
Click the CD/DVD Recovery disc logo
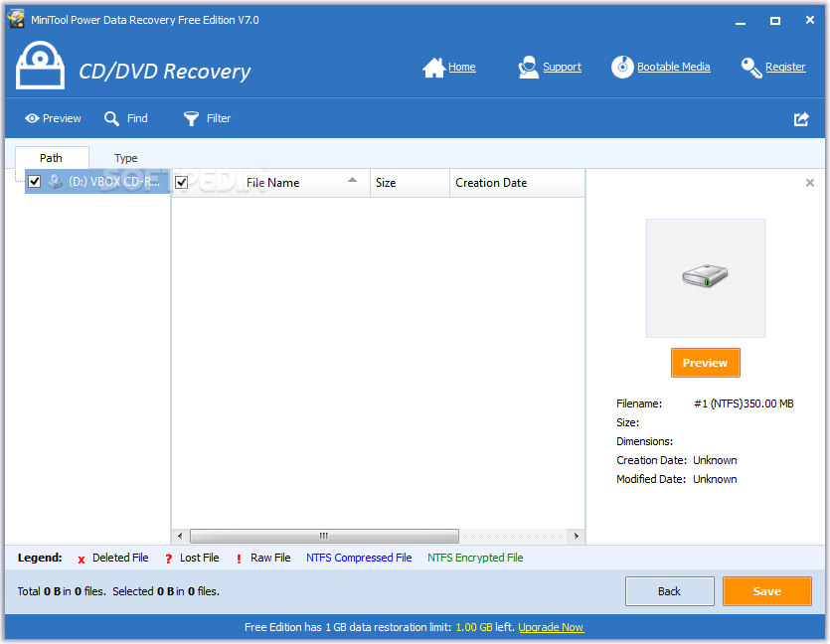click(40, 66)
